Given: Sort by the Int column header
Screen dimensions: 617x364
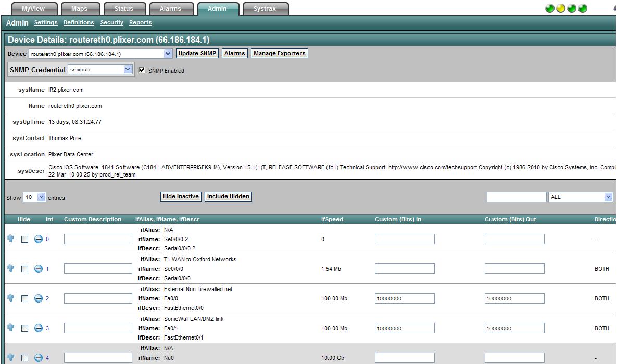Looking at the screenshot, I should point(49,219).
